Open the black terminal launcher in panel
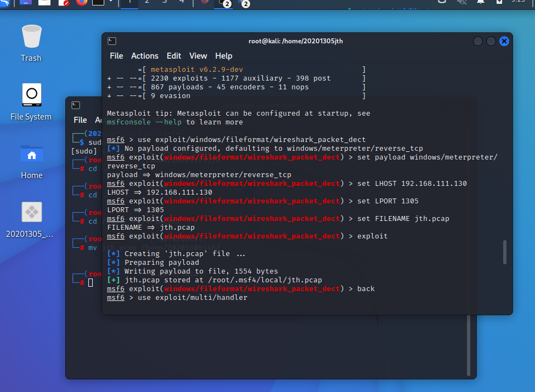The height and width of the screenshot is (392, 535). 98,2
